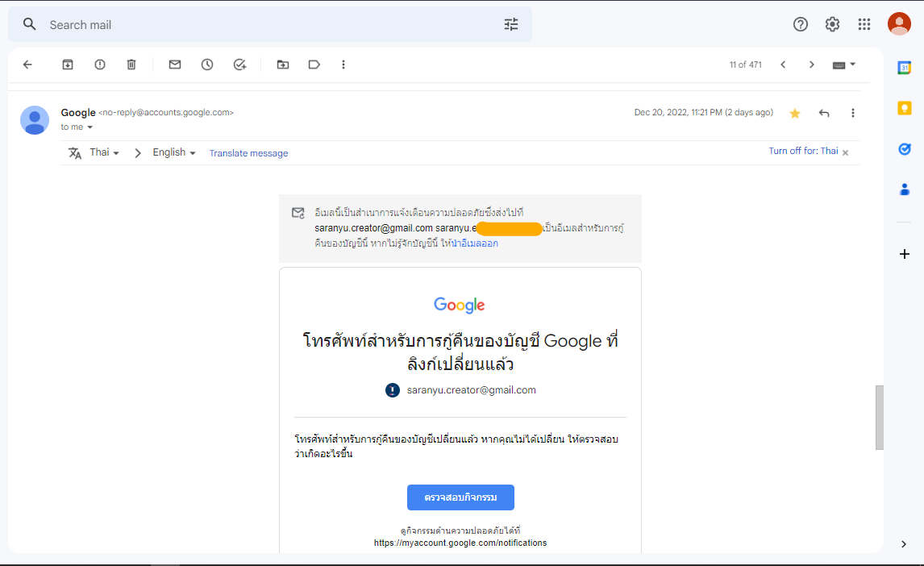
Task: Delete this email with trash icon
Action: tap(131, 65)
